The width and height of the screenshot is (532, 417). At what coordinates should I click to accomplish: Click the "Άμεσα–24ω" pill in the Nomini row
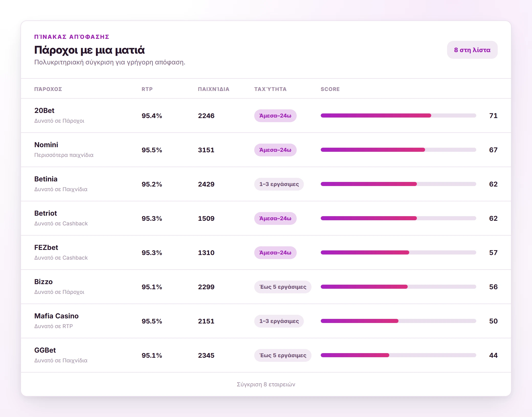pos(275,150)
